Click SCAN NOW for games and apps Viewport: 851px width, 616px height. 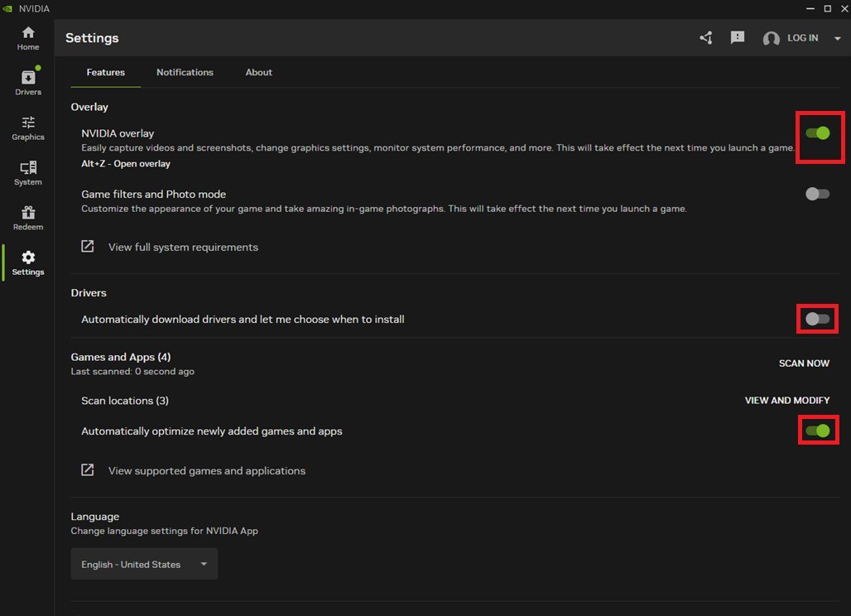pyautogui.click(x=804, y=363)
